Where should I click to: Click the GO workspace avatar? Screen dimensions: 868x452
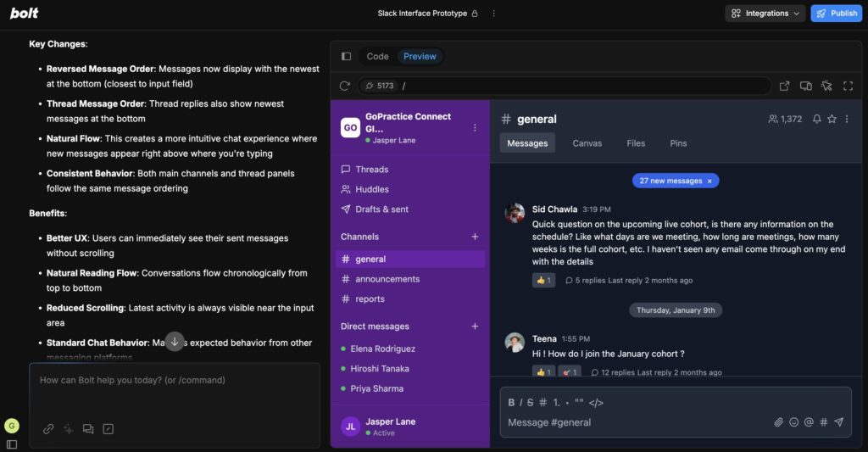350,128
